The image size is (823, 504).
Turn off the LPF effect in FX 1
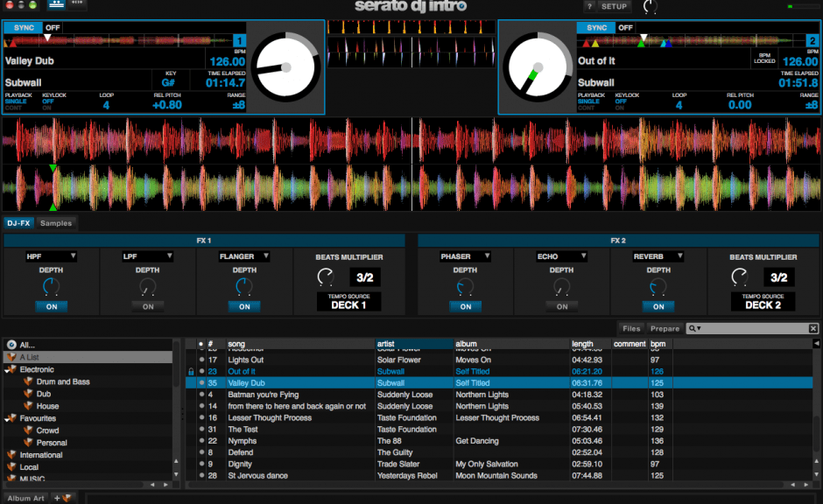tap(147, 306)
